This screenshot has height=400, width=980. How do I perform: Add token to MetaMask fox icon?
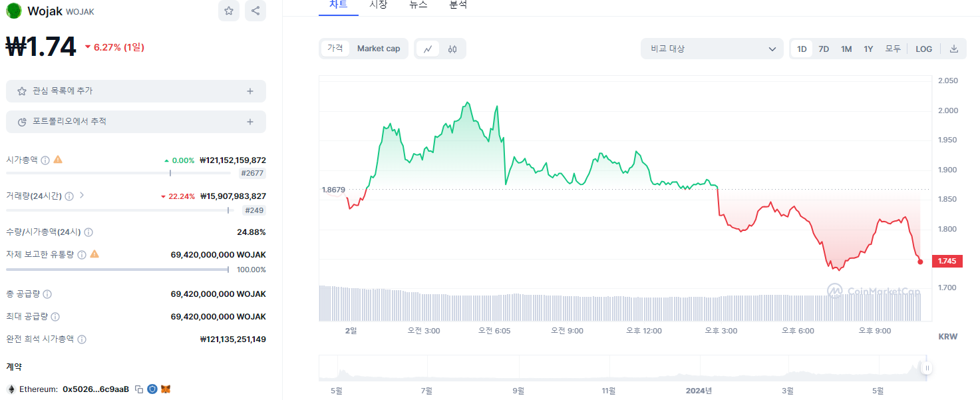coord(166,389)
